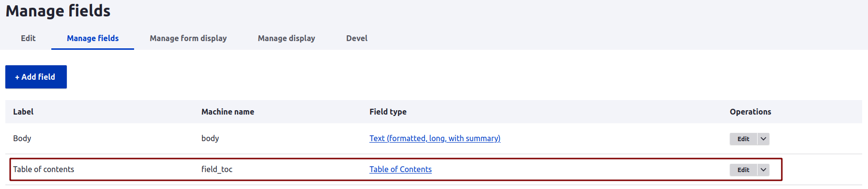Select the Manage fields tab
Viewport: 868px width, 189px height.
click(92, 38)
